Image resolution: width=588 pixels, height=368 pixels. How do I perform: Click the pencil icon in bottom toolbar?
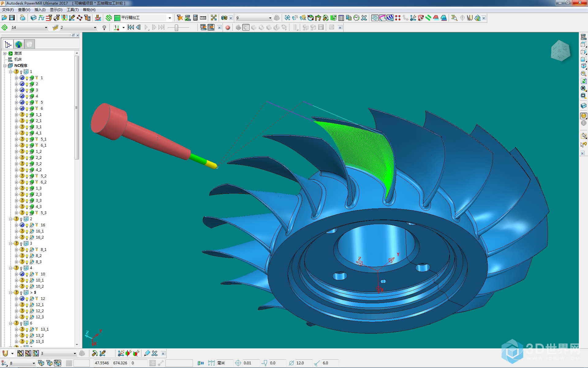[147, 353]
